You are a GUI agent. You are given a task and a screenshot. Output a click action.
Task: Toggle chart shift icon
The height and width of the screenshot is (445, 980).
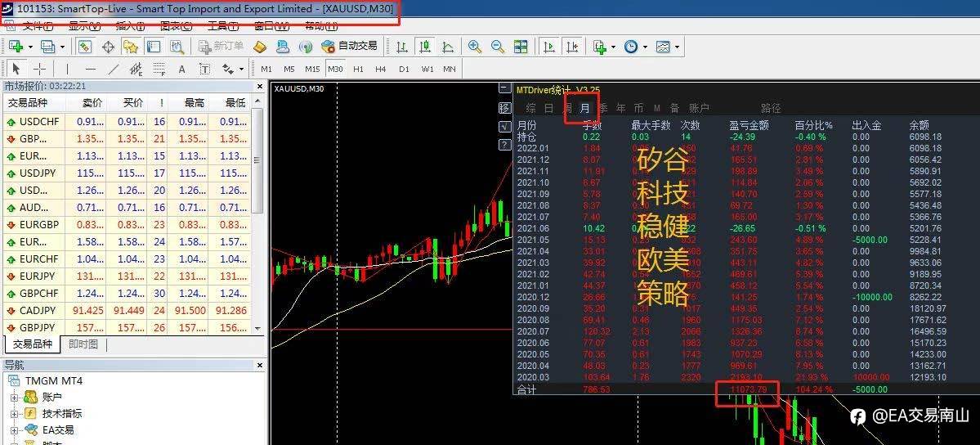(x=572, y=47)
